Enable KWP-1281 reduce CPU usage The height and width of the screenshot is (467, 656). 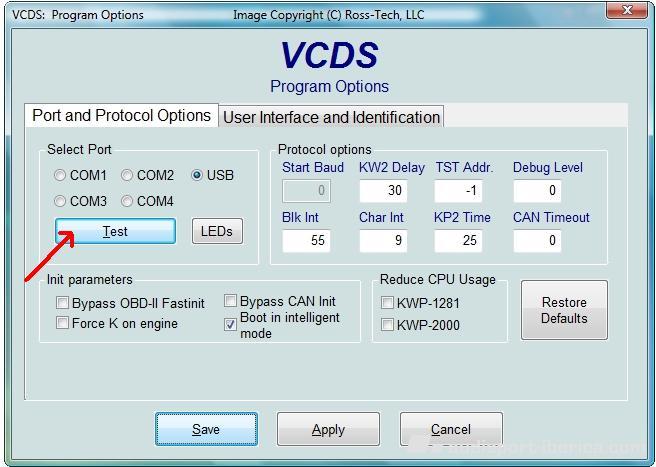tap(387, 302)
